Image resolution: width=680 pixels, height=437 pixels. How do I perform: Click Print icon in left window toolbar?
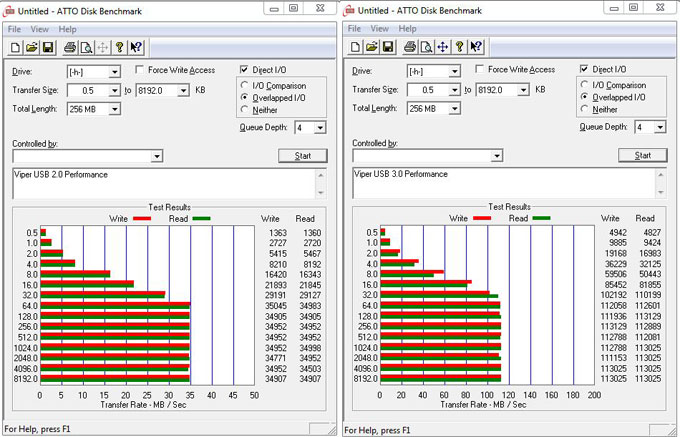tap(70, 47)
